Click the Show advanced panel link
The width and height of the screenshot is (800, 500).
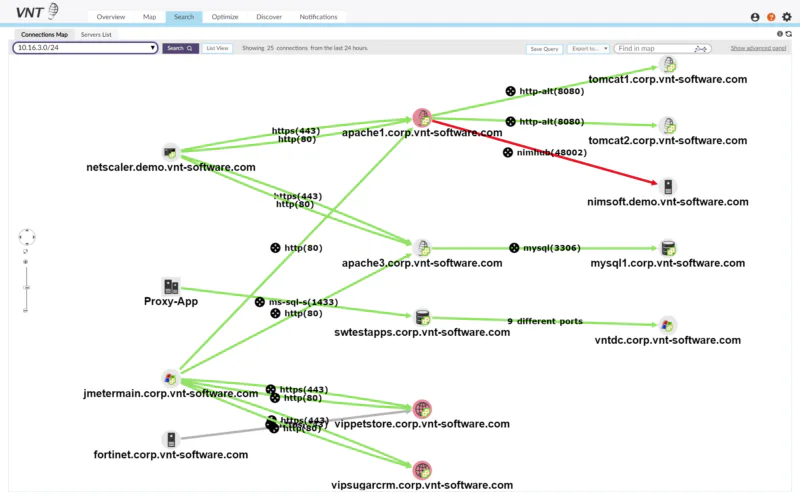click(x=758, y=48)
